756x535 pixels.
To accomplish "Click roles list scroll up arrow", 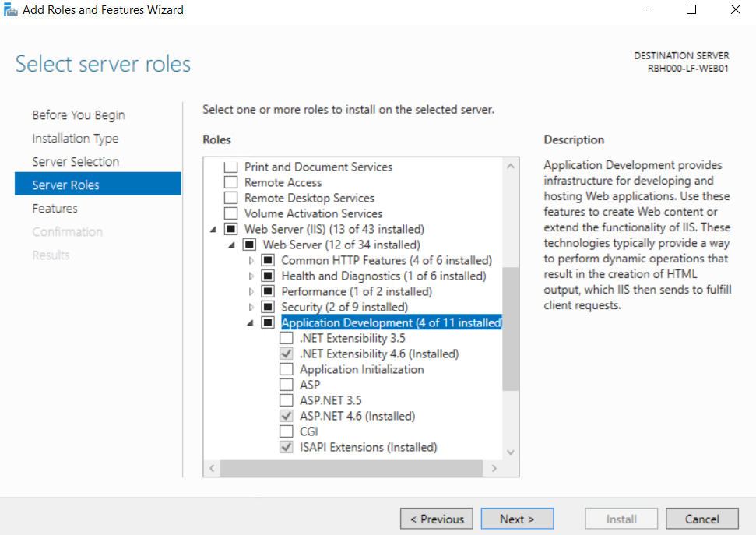I will 511,167.
